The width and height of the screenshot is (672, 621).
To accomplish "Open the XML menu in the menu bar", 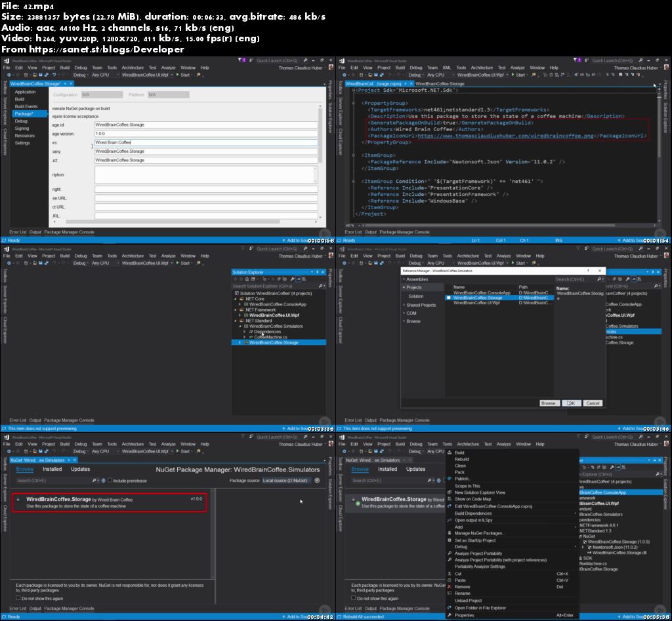I will click(x=446, y=68).
